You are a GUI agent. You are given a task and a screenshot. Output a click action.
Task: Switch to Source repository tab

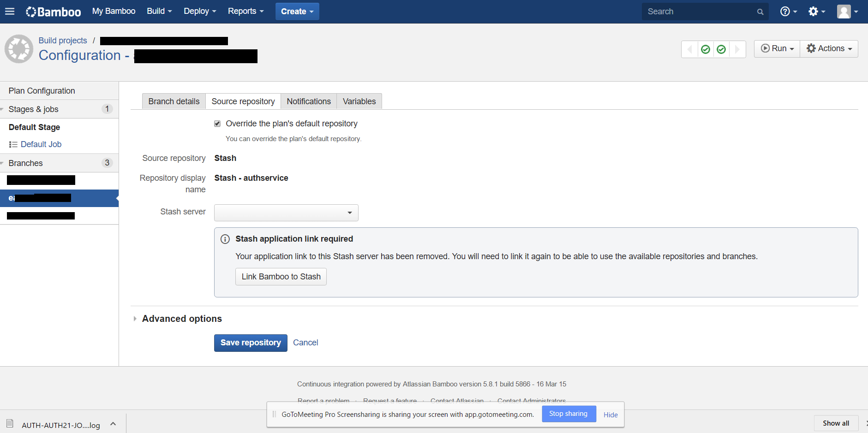click(x=243, y=101)
